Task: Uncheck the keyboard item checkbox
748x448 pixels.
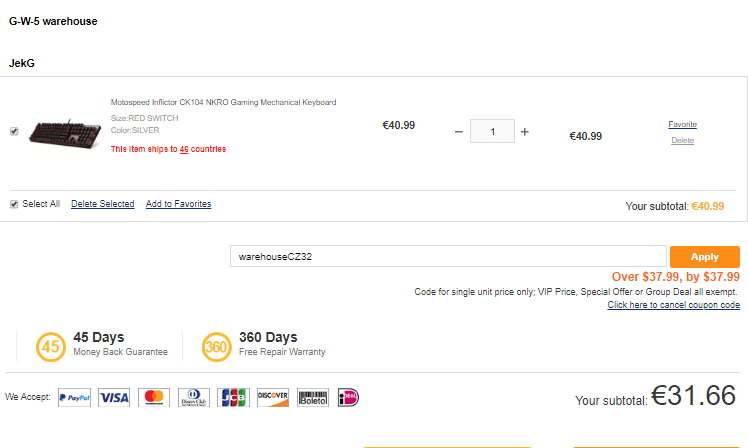Action: [x=14, y=131]
